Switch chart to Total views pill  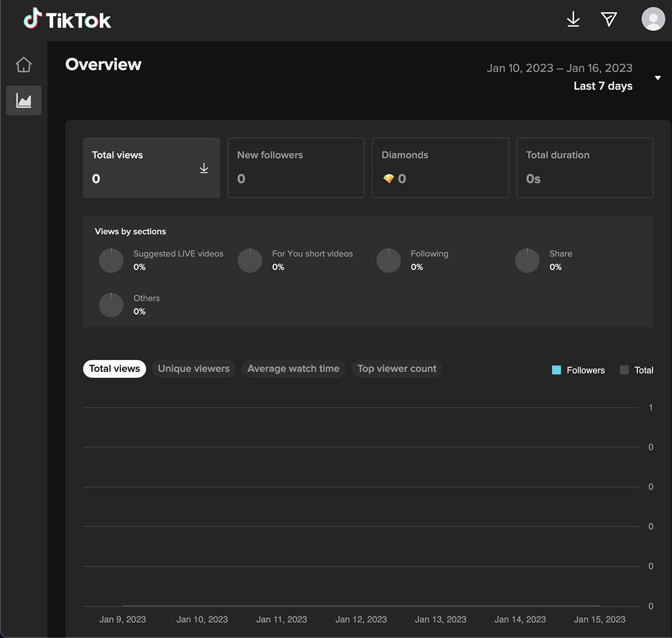[115, 369]
